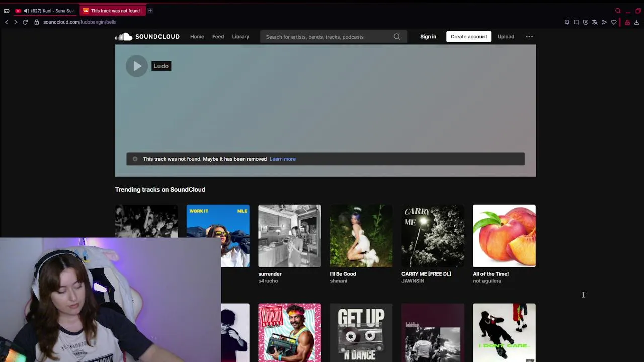Click the SoundCloud cloud logo
The height and width of the screenshot is (362, 644).
[124, 37]
